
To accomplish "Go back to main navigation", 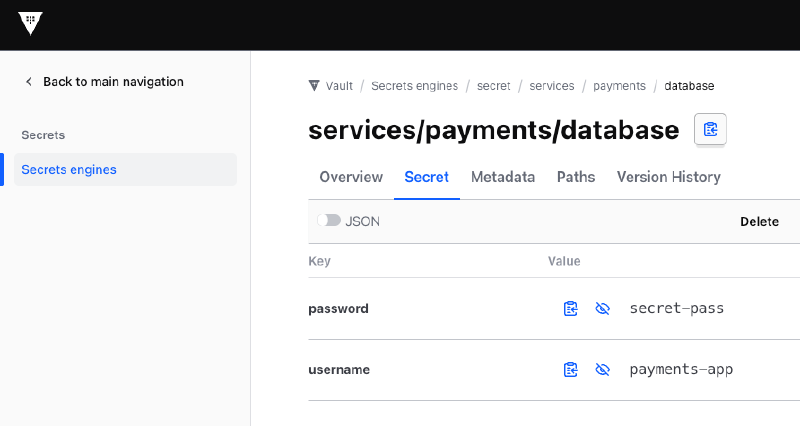I will point(113,82).
